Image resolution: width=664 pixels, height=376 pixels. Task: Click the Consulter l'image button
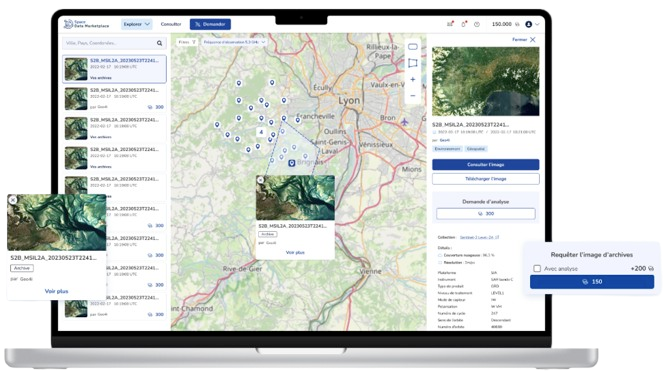[486, 164]
